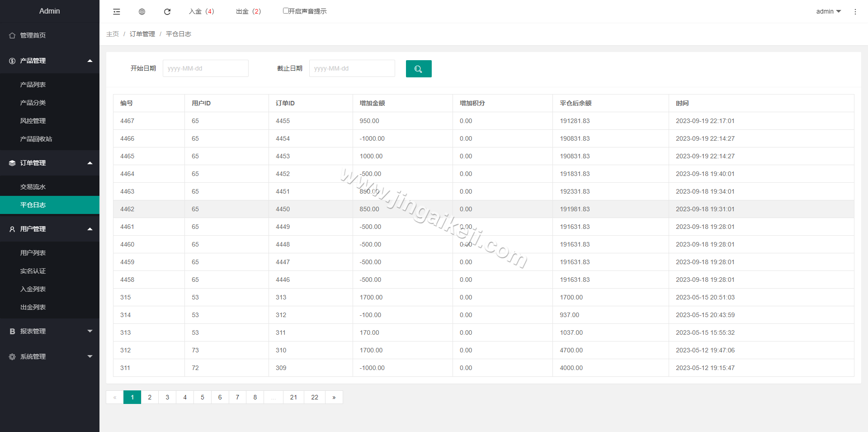Open the admin user dropdown

(x=828, y=11)
